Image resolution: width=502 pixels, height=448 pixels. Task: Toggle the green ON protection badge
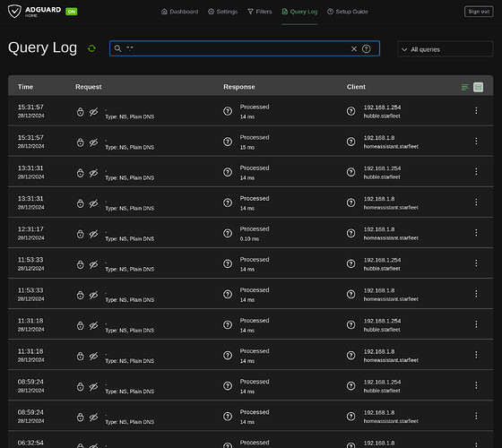click(x=72, y=12)
